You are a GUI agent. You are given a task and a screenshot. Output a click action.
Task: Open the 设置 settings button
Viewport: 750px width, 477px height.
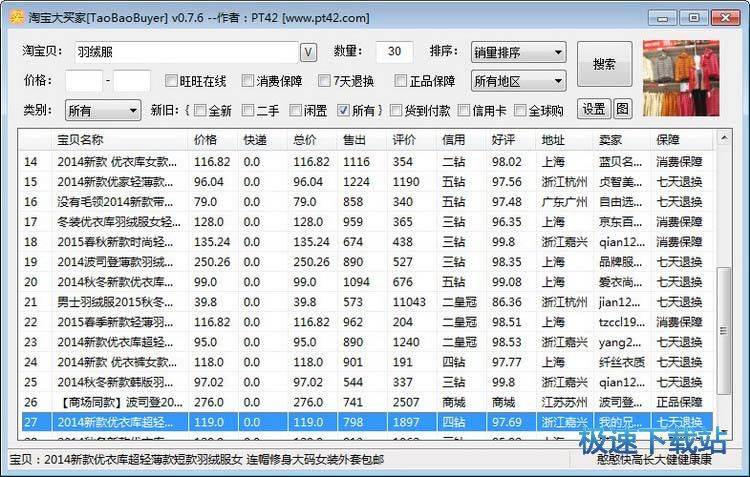point(595,109)
